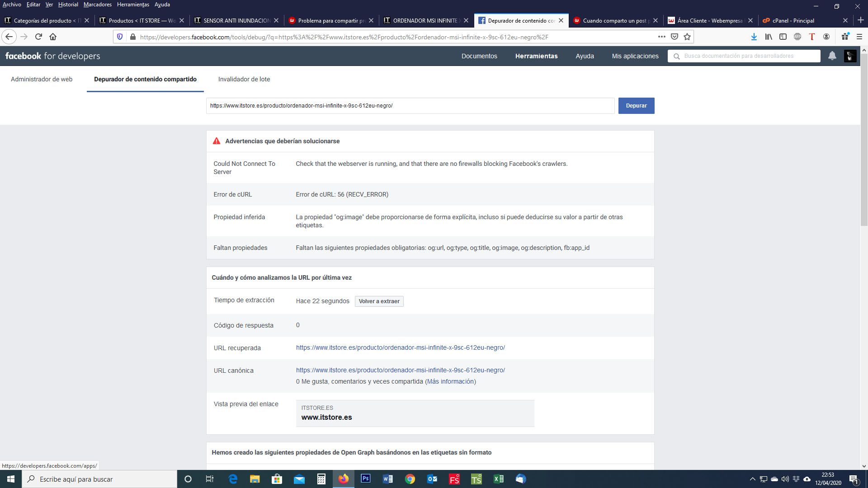Click the facebook for developers logo

53,56
